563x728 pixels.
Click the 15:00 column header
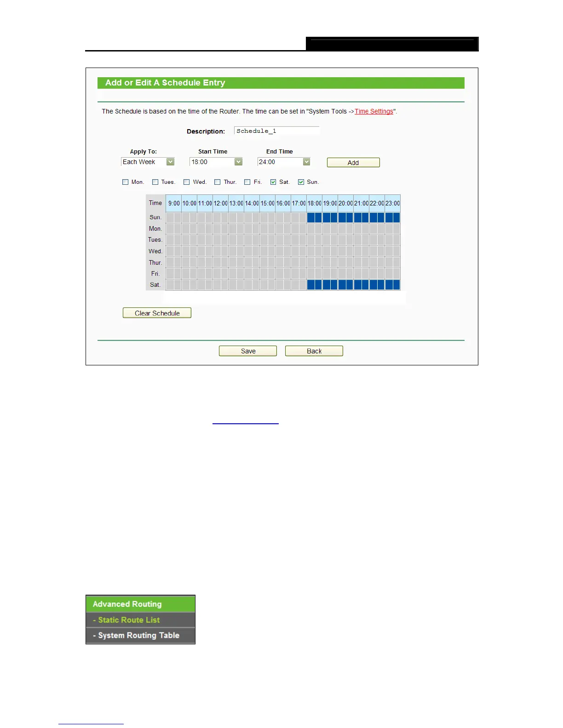coord(268,203)
